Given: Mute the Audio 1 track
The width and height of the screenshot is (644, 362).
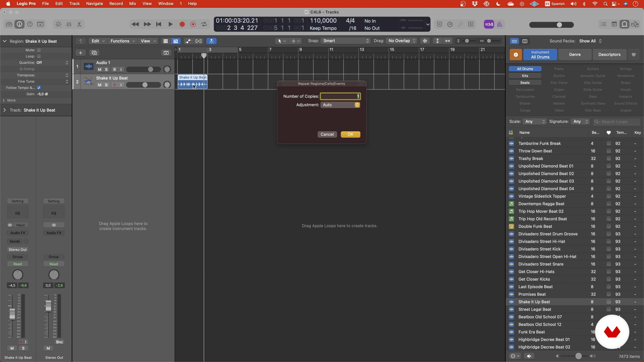Looking at the screenshot, I should tap(99, 69).
